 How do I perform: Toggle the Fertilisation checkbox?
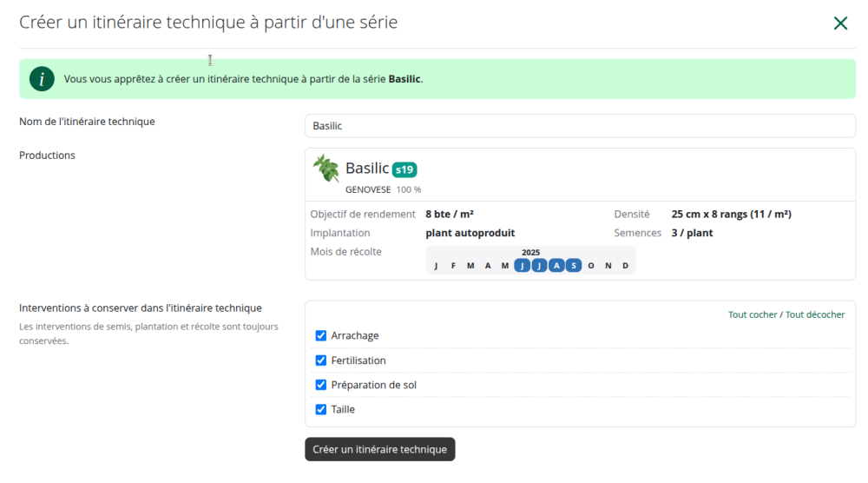coord(321,361)
